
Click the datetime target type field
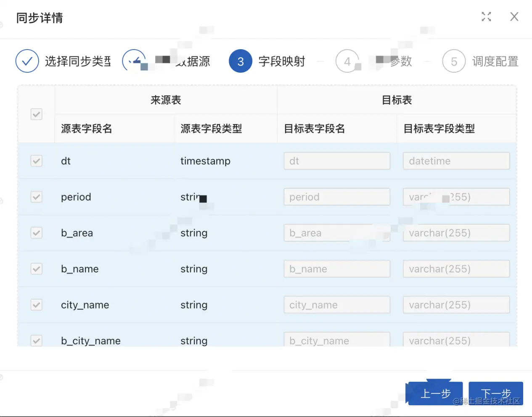point(456,161)
